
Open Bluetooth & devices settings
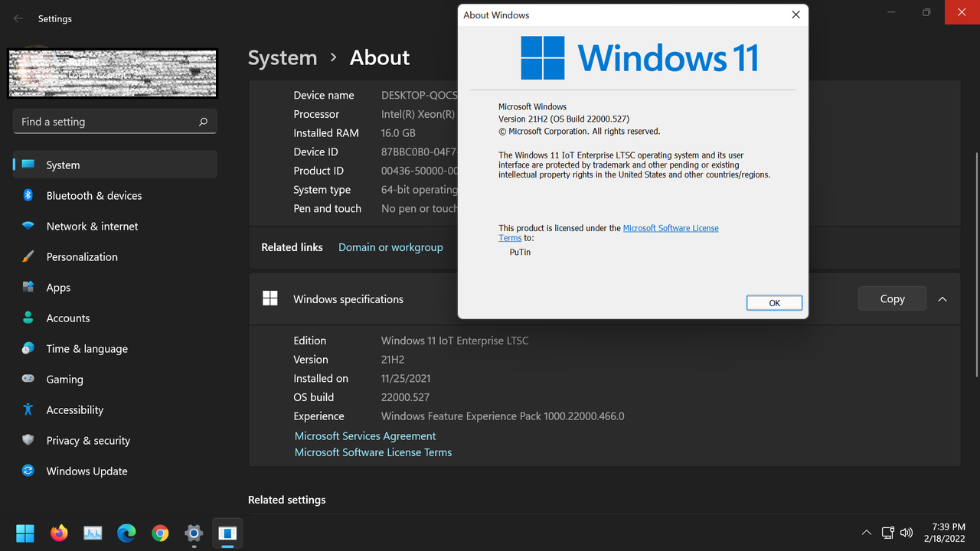115,195
